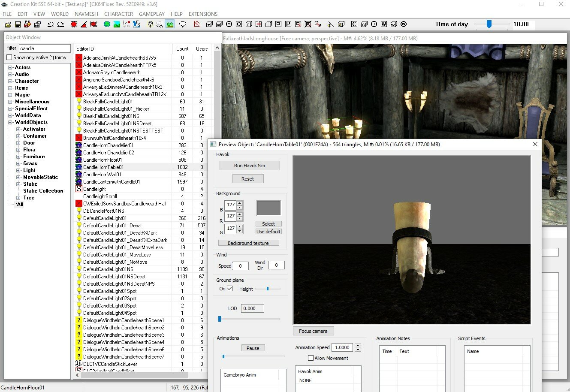The height and width of the screenshot is (392, 570).
Task: Click the Run Havok Sim button
Action: (x=249, y=165)
